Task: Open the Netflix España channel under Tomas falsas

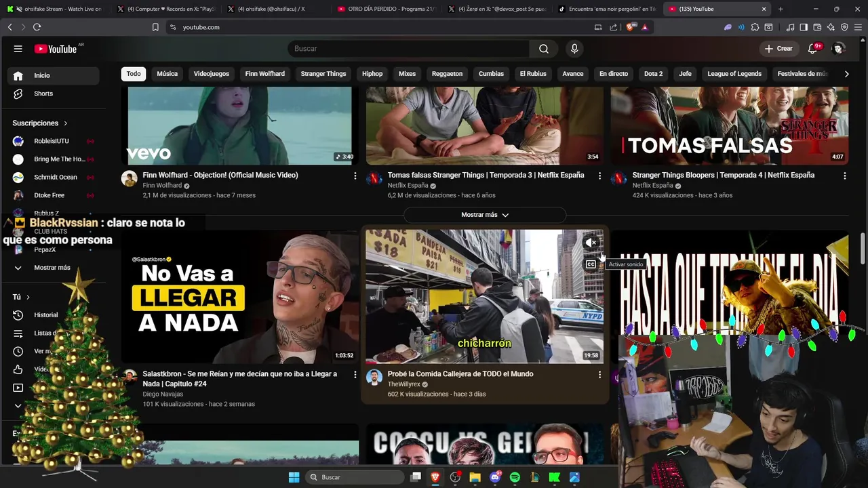Action: [x=408, y=186]
